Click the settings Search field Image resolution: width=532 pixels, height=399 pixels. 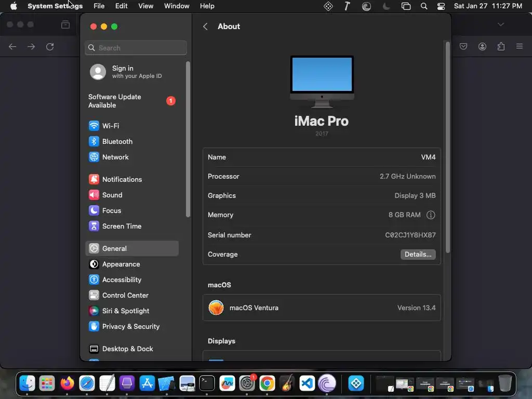[136, 48]
